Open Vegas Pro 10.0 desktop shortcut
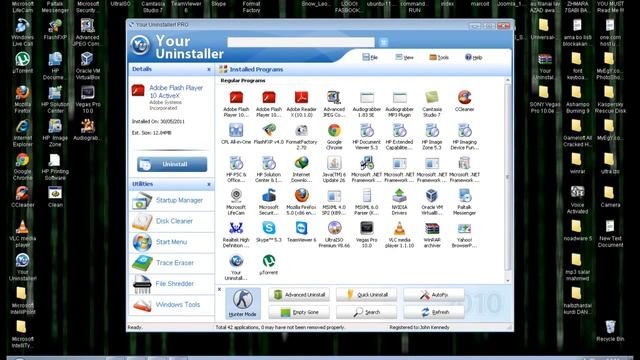This screenshot has height=360, width=640. point(87,100)
